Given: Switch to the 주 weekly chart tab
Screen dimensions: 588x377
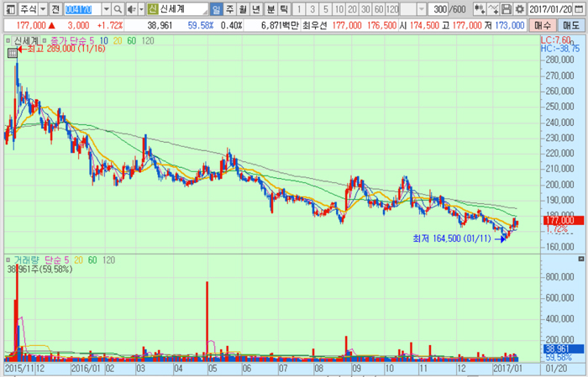Looking at the screenshot, I should [229, 9].
